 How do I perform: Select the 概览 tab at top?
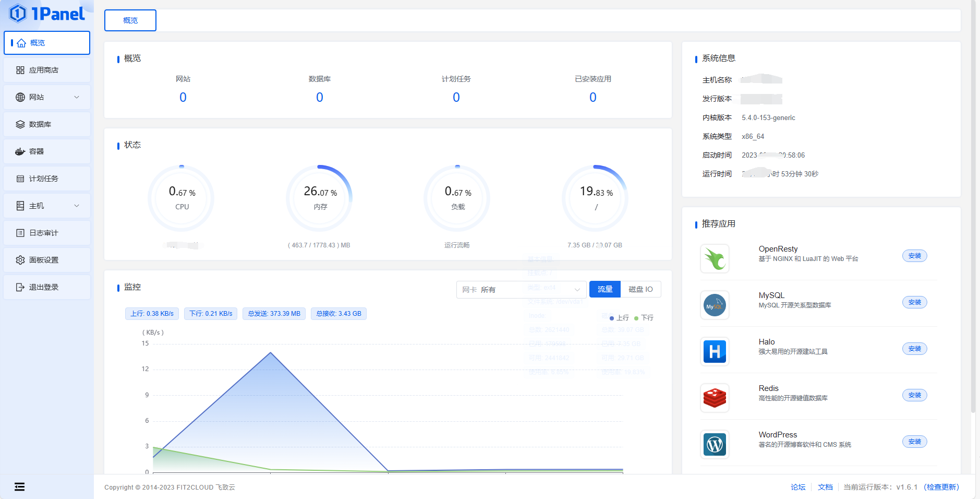coord(130,20)
